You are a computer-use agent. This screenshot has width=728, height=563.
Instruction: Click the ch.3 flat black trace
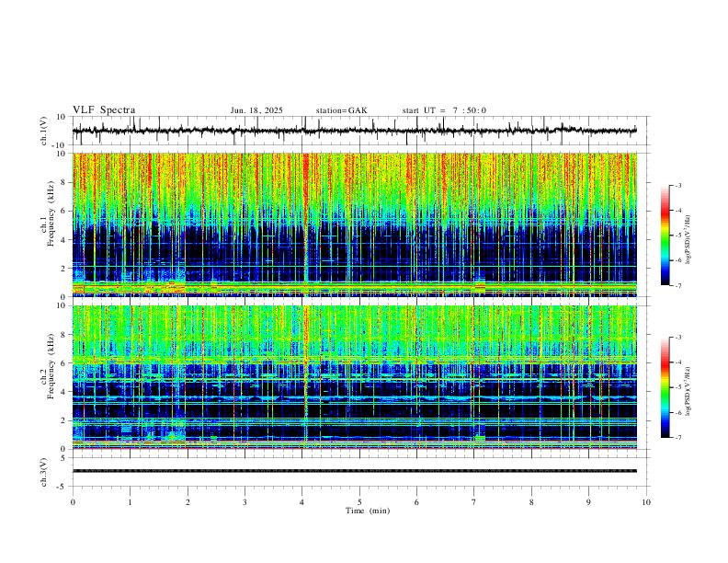pyautogui.click(x=355, y=471)
